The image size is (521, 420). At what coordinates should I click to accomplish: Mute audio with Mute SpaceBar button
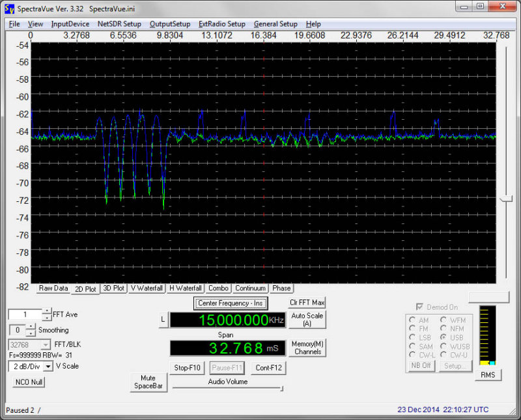coord(148,382)
